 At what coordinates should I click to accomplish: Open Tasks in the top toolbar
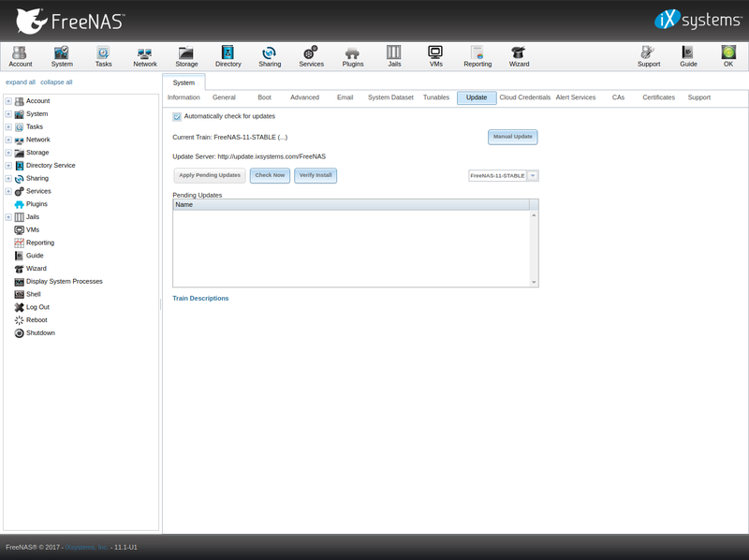[x=103, y=56]
